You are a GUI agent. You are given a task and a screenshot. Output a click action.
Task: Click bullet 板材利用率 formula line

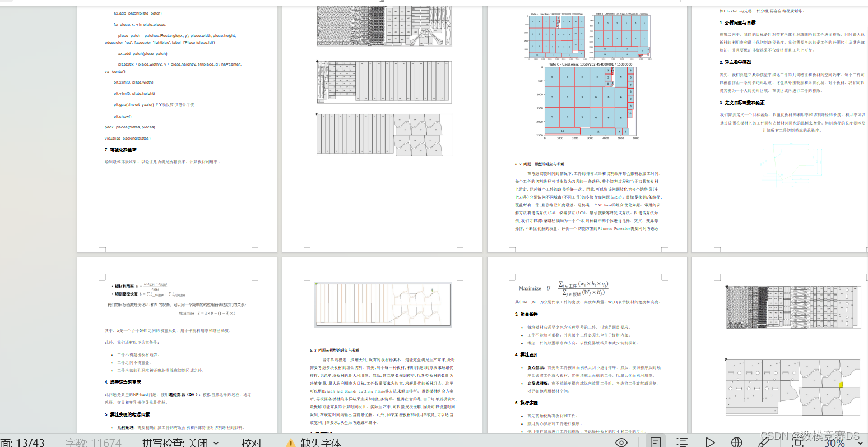(x=141, y=286)
